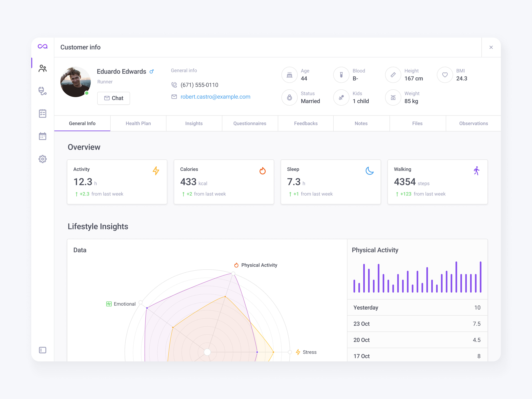Close the Customer info panel

pyautogui.click(x=491, y=47)
